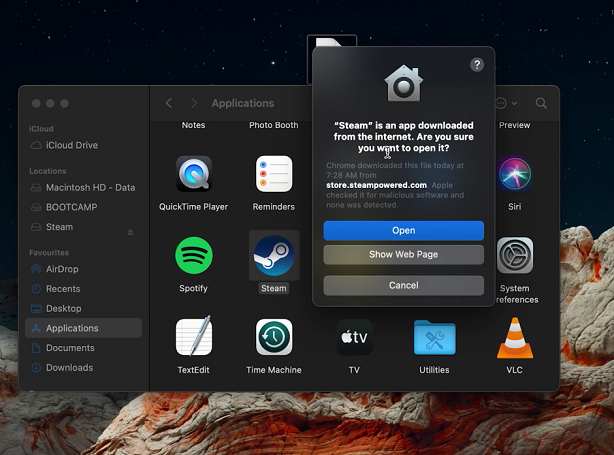Open Desktop in sidebar Favourites

point(83,309)
